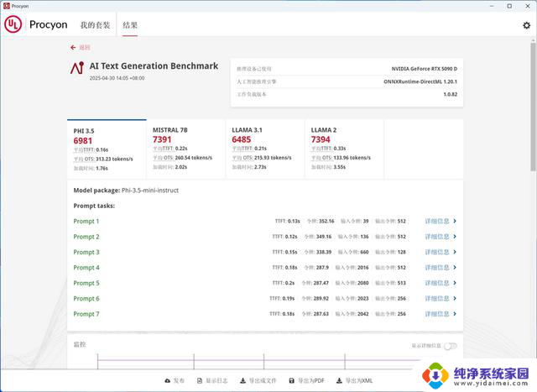Click the red UL logo
This screenshot has height=392, width=537.
[13, 24]
